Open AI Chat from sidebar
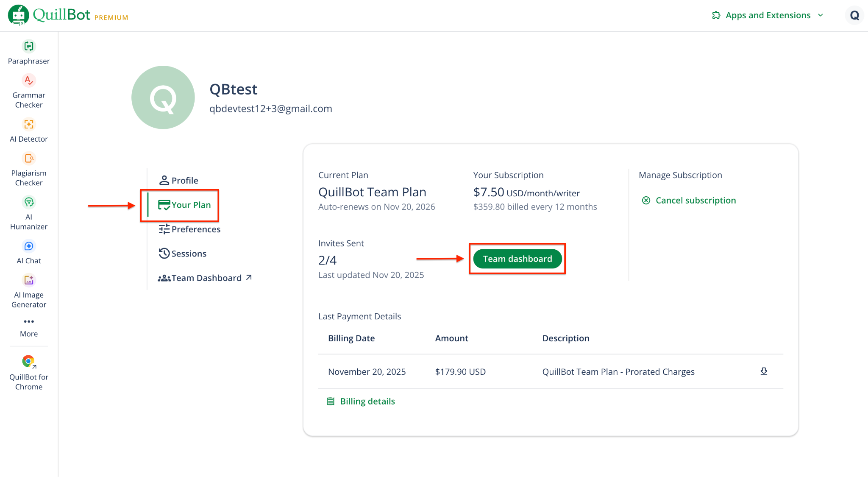This screenshot has height=477, width=868. 29,246
